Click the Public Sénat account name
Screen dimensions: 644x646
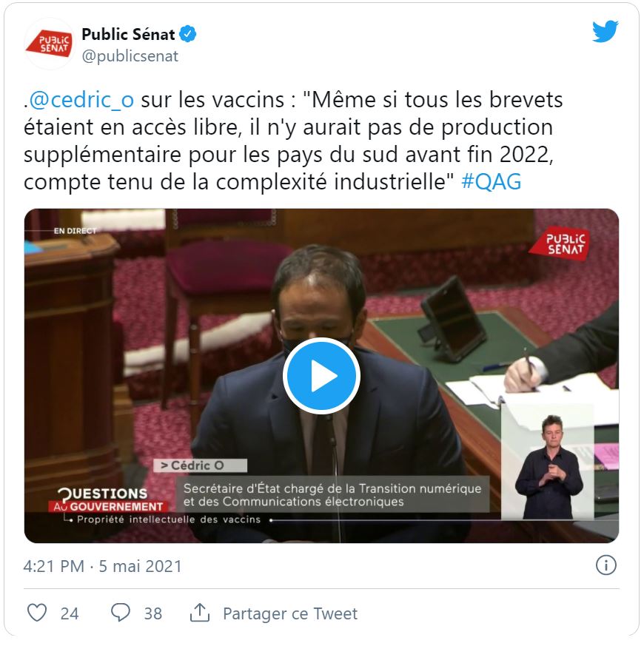128,34
